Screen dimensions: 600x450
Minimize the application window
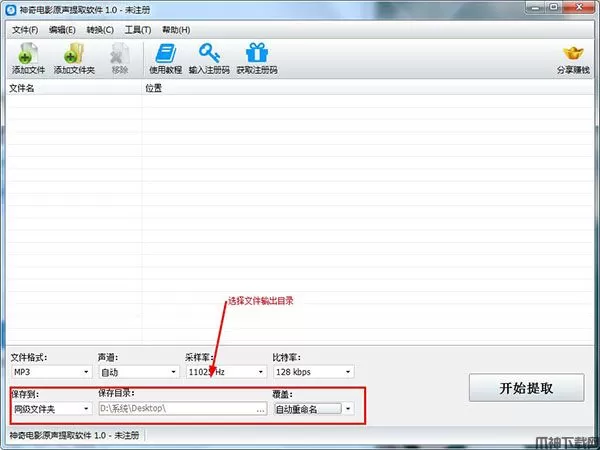535,8
